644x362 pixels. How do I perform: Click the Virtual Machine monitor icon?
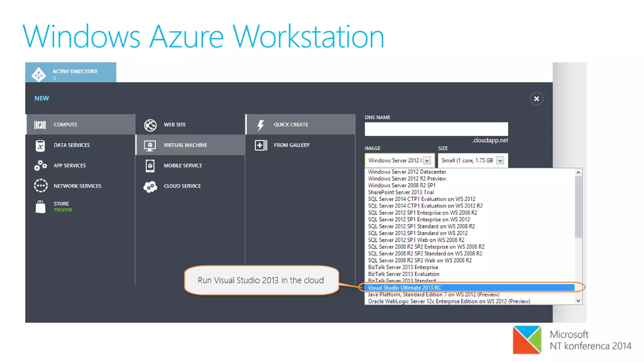pyautogui.click(x=150, y=146)
